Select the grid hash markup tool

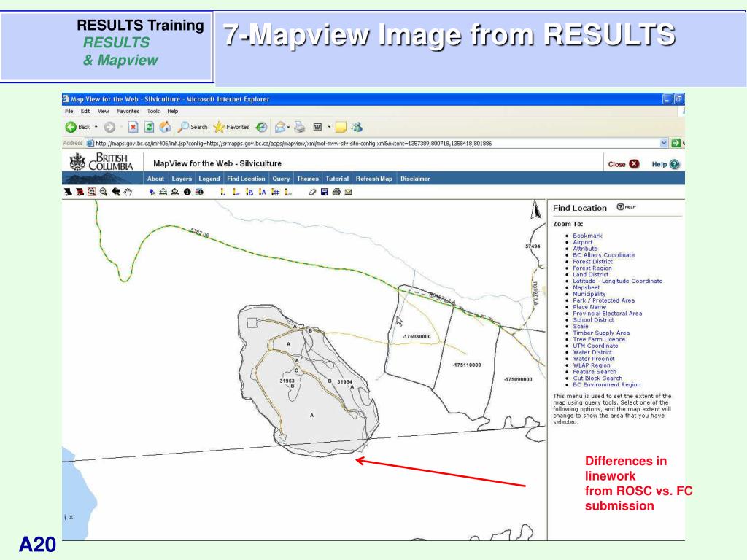[275, 192]
